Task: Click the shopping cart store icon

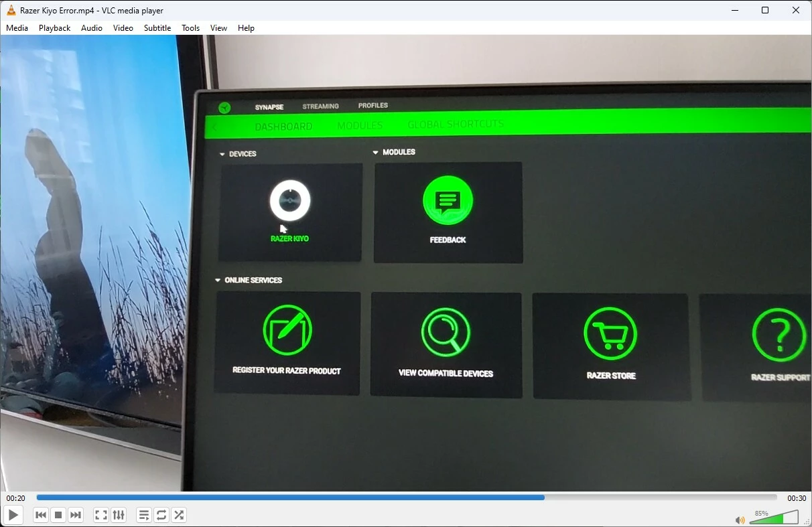Action: point(610,333)
